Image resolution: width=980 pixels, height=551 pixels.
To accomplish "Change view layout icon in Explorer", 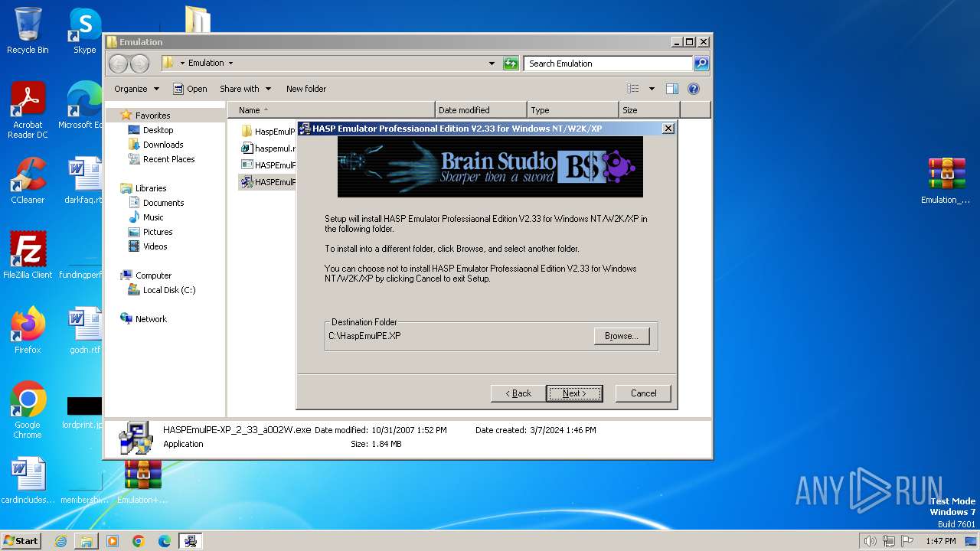I will (x=633, y=89).
